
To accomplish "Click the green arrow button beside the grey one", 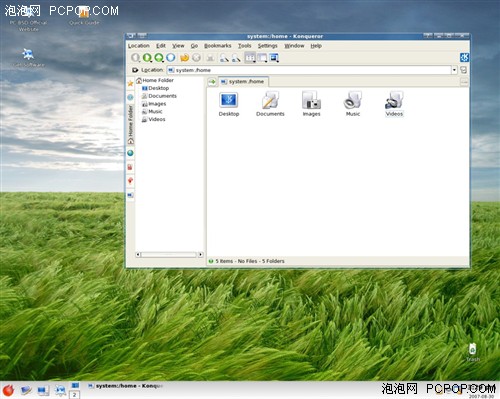I will 147,58.
